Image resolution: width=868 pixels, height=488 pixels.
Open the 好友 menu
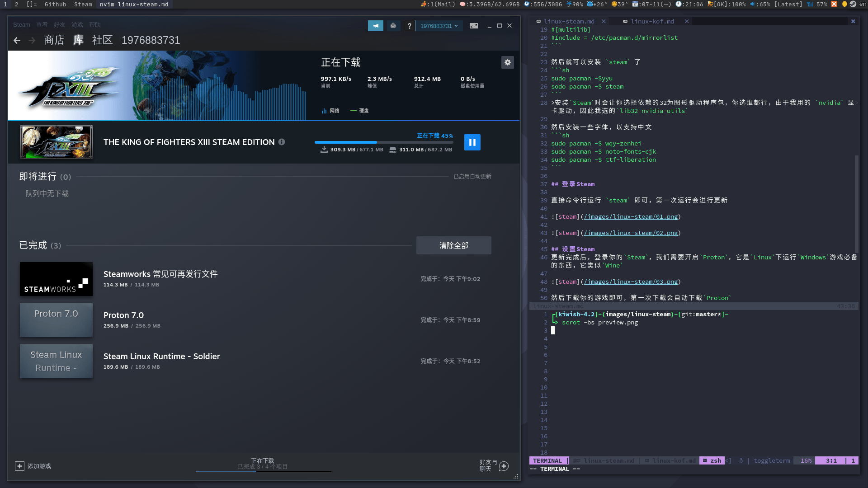(x=60, y=25)
